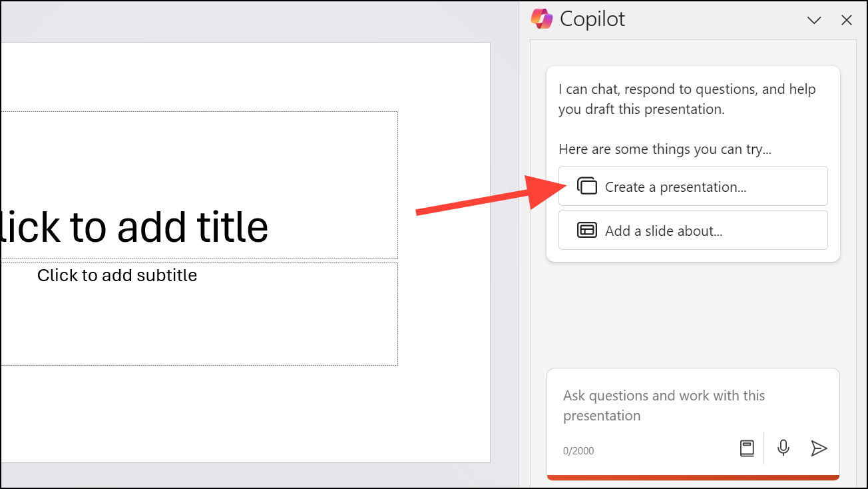868x489 pixels.
Task: Click 'Here are some things you can try...' text
Action: pyautogui.click(x=664, y=149)
